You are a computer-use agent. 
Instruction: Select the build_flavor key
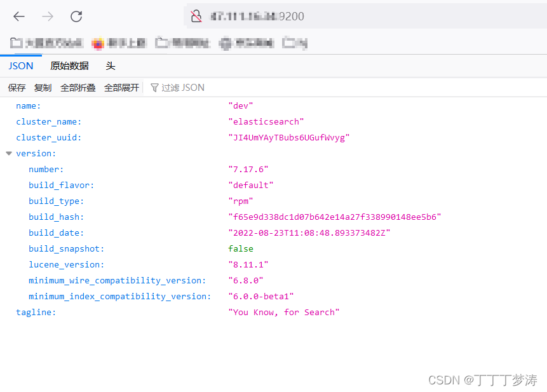62,185
